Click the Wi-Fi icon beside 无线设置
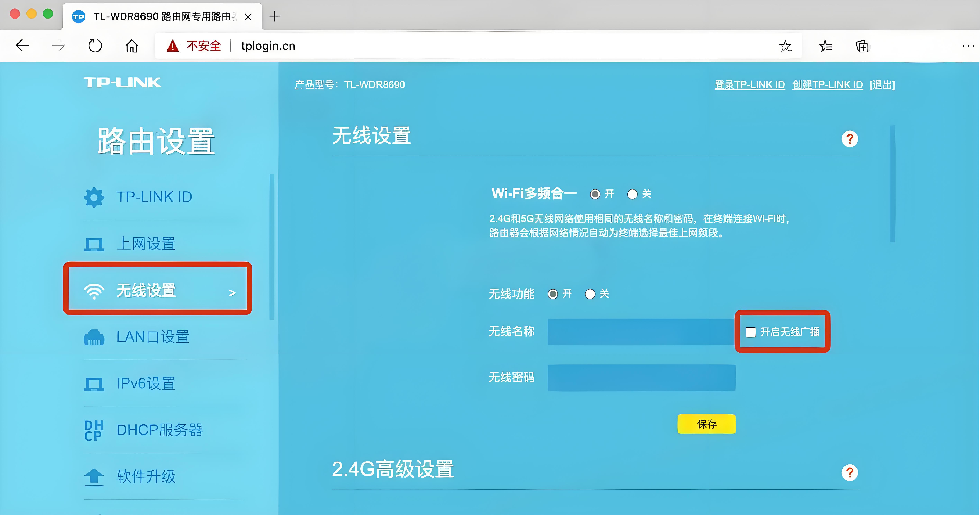This screenshot has height=515, width=980. pos(94,291)
